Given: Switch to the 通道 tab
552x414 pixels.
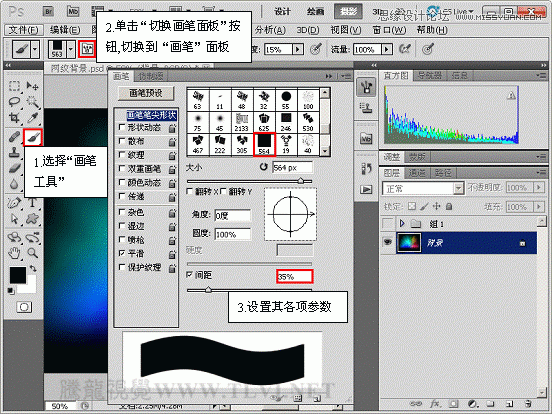Looking at the screenshot, I should click(x=416, y=173).
